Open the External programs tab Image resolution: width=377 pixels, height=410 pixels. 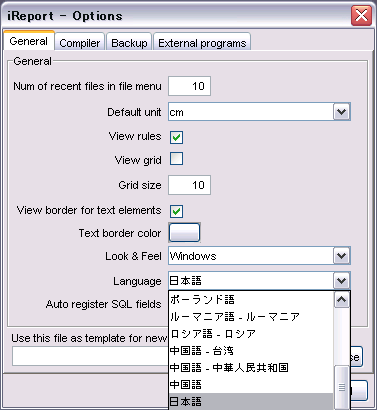coord(202,43)
